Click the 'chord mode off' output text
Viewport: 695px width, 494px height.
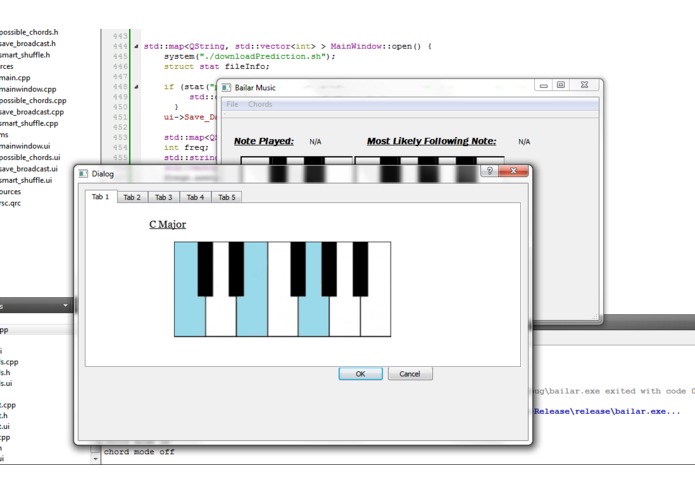click(139, 452)
